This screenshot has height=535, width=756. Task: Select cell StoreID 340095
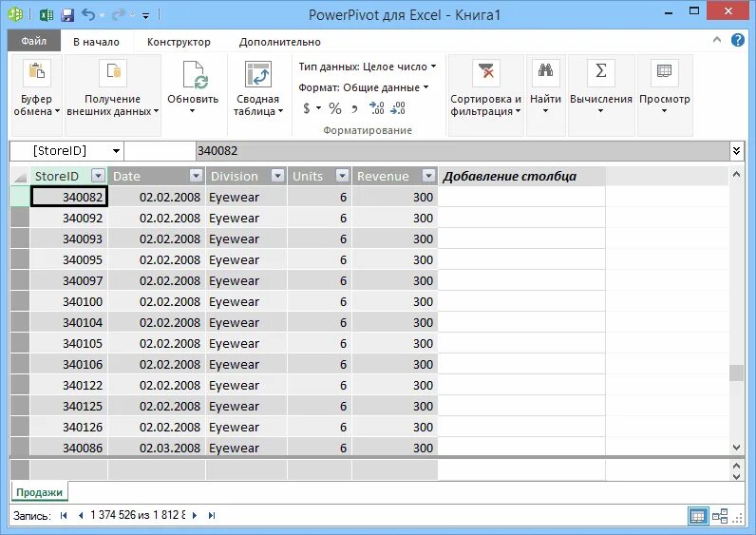click(x=69, y=260)
